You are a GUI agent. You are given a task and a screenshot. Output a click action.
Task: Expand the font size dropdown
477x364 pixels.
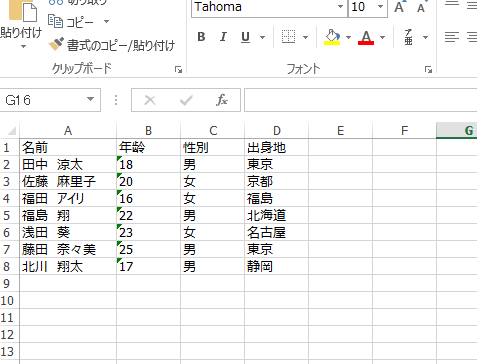(x=380, y=7)
